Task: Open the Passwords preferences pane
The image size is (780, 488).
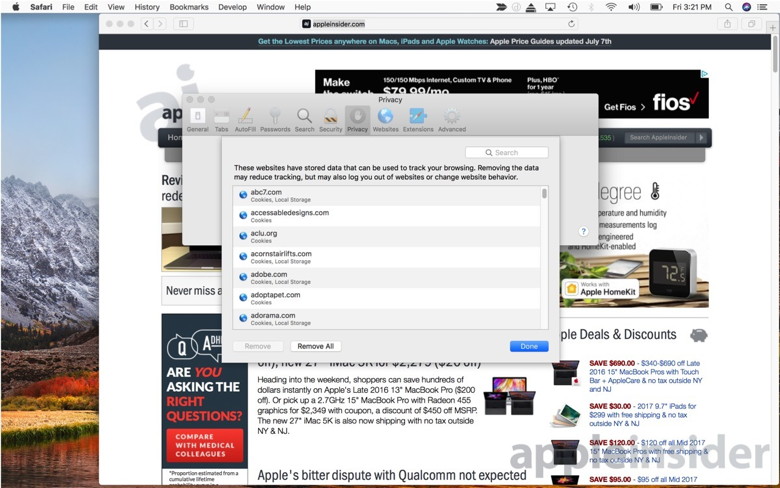Action: [275, 120]
